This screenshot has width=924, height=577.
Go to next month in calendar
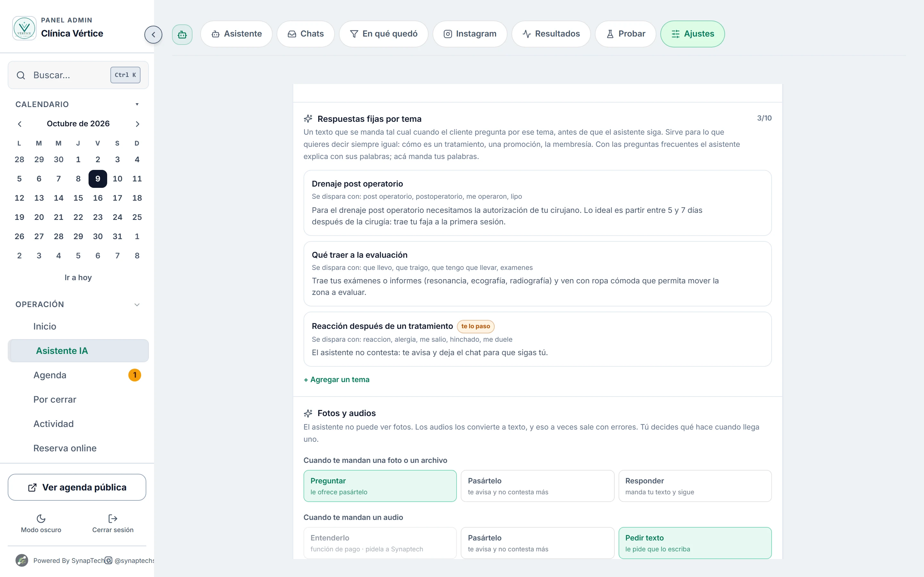point(137,124)
